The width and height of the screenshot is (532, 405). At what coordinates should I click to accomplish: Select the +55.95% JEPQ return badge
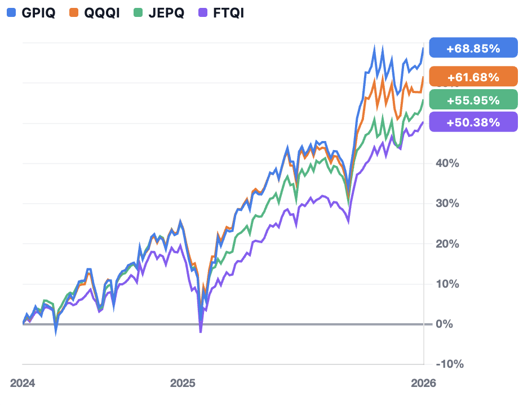(473, 100)
